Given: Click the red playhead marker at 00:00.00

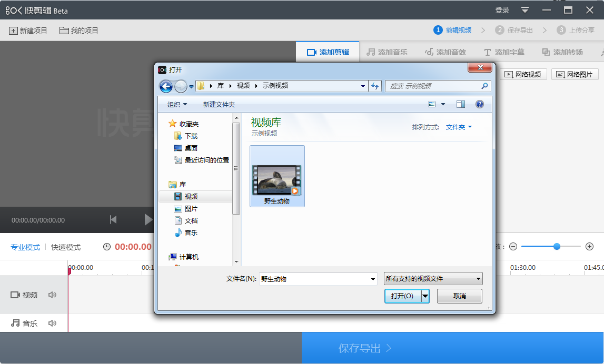Looking at the screenshot, I should tap(70, 271).
